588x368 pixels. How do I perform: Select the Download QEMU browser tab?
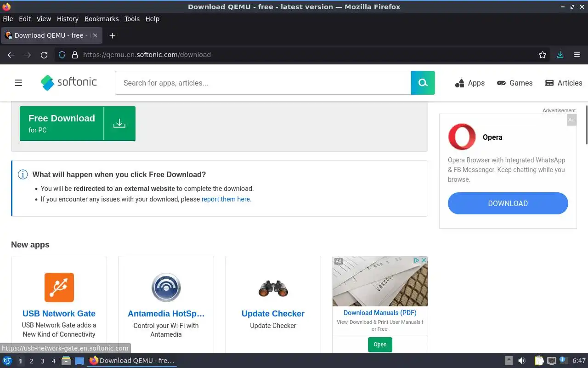click(52, 35)
